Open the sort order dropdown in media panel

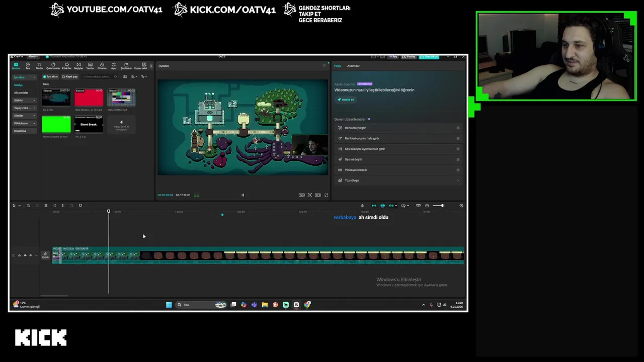(x=134, y=77)
